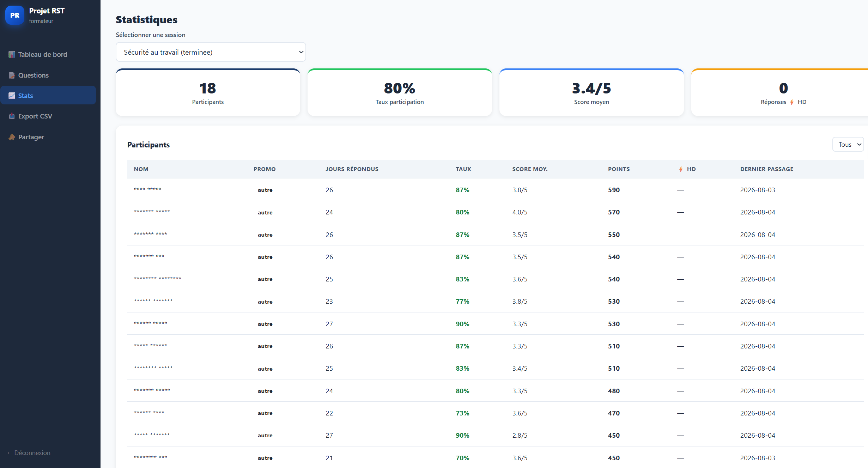Select the participant row with 590 points
Image resolution: width=868 pixels, height=468 pixels.
496,190
